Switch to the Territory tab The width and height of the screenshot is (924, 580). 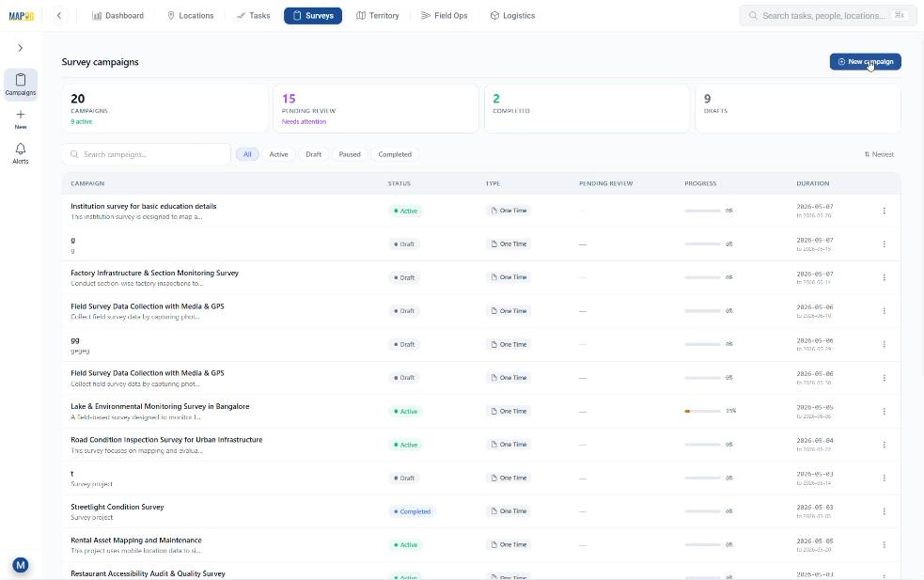378,16
